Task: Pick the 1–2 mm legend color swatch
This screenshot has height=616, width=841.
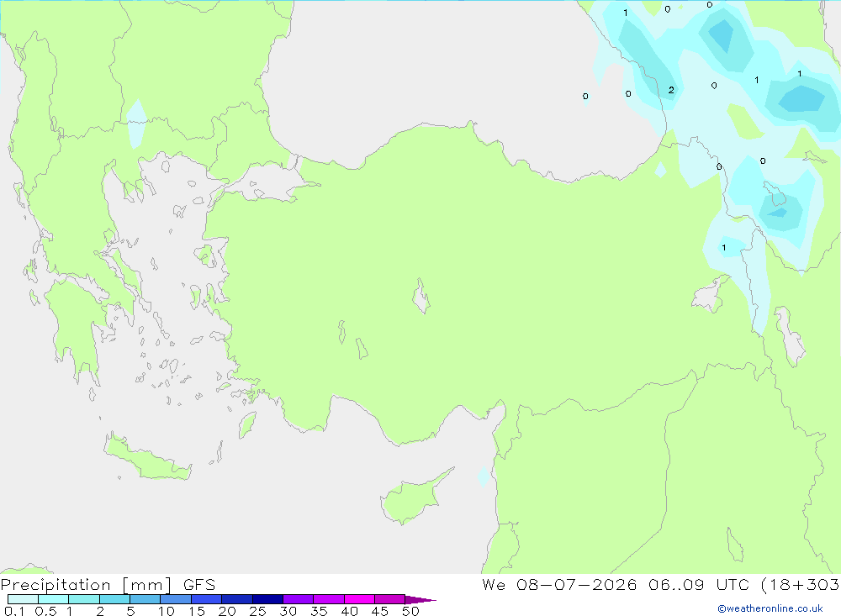Action: (x=83, y=599)
